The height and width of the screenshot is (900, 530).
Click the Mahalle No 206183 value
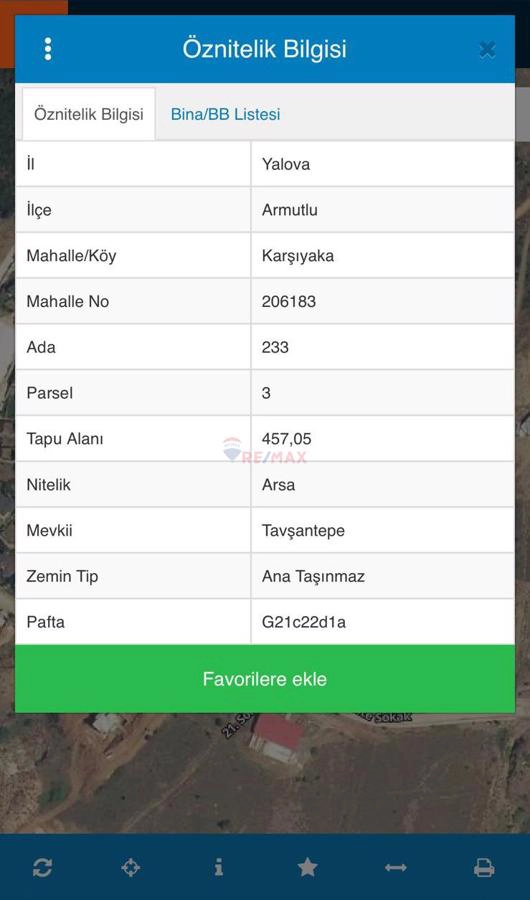click(289, 302)
